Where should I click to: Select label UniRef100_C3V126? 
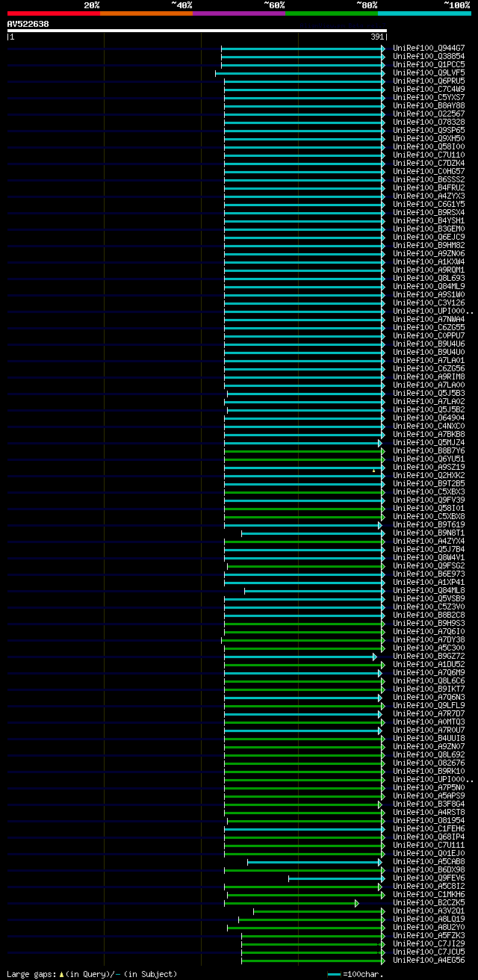[429, 303]
